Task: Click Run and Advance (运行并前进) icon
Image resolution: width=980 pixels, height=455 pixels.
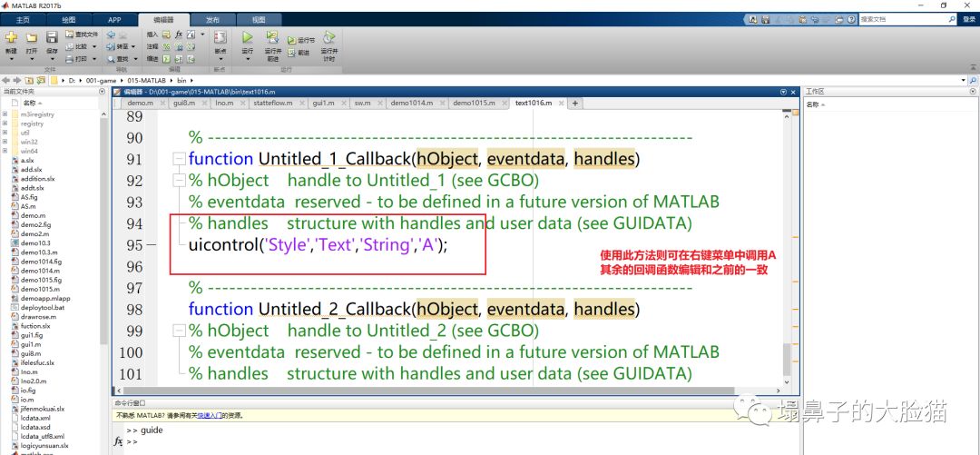Action: click(272, 37)
